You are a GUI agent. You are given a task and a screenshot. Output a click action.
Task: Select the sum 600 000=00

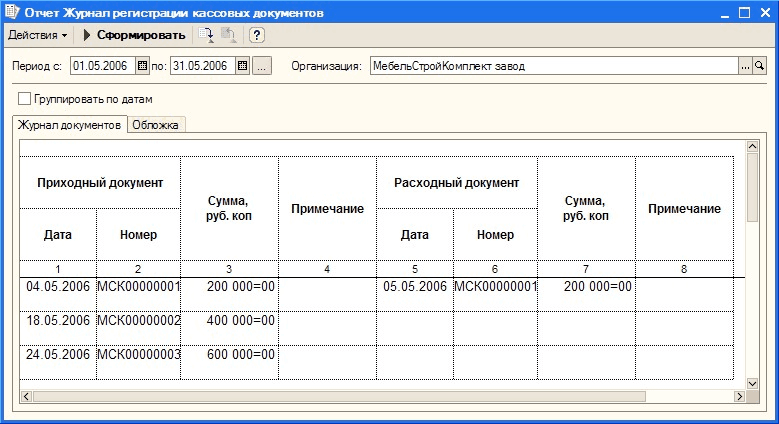pos(229,362)
